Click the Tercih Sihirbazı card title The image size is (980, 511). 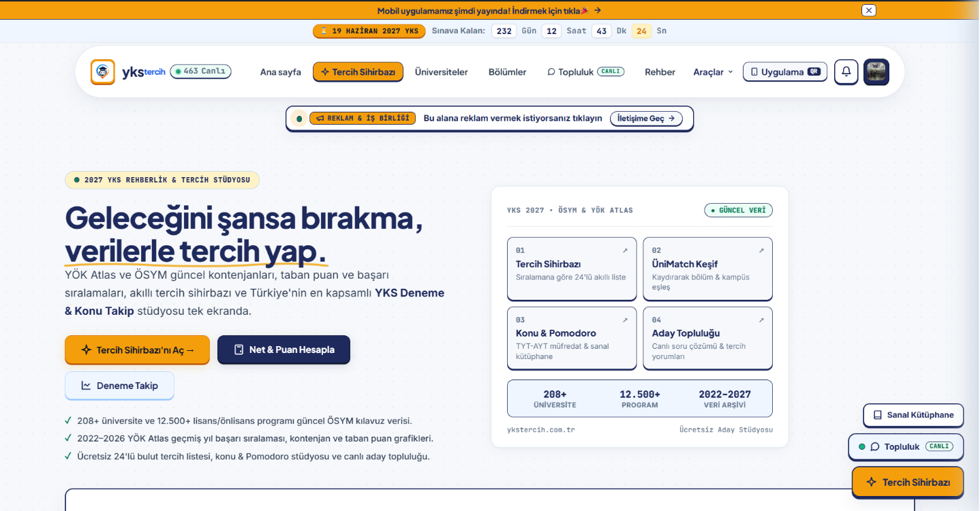548,264
